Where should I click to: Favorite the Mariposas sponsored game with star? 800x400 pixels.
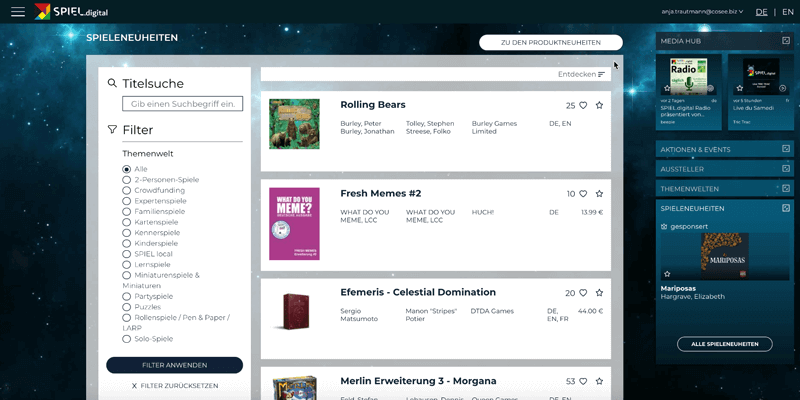667,273
